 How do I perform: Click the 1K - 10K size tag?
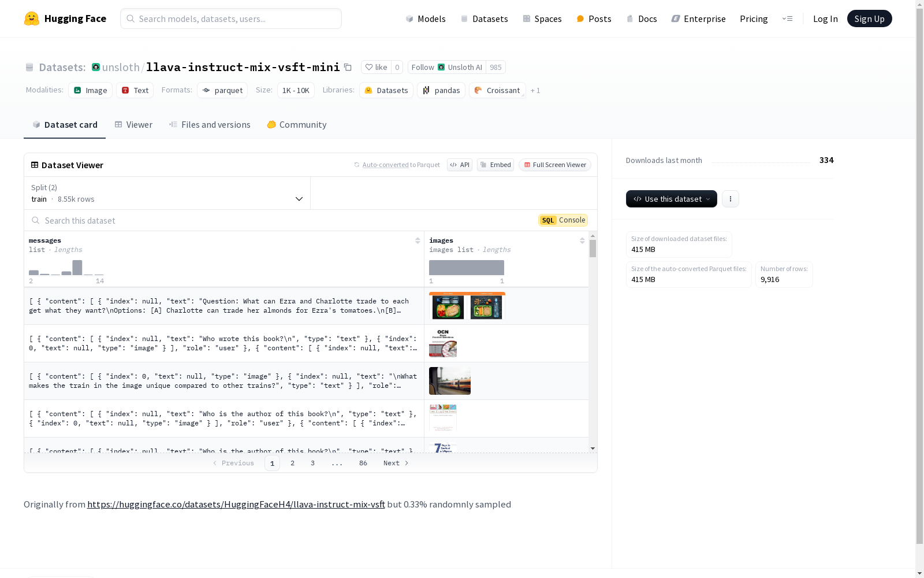pos(296,90)
